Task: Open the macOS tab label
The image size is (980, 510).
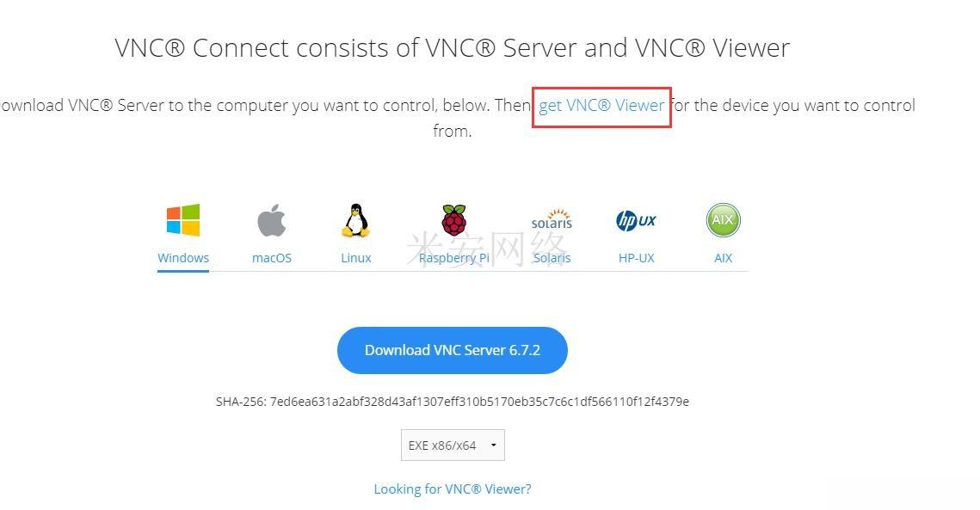Action: click(272, 257)
